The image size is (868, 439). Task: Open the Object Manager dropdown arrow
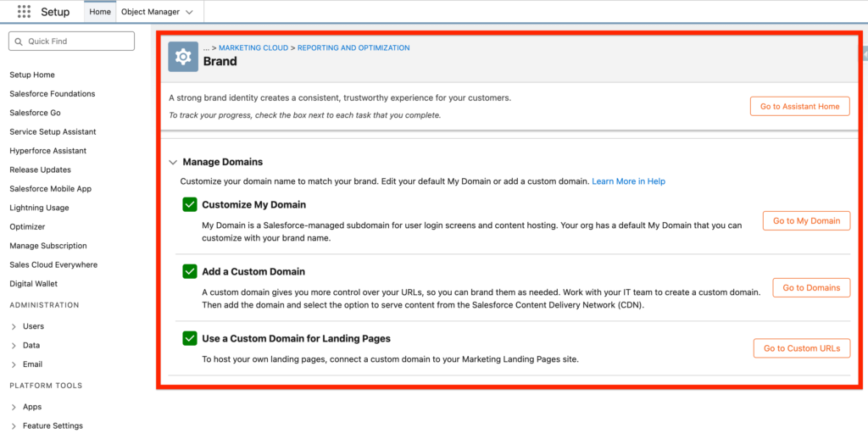pyautogui.click(x=188, y=12)
